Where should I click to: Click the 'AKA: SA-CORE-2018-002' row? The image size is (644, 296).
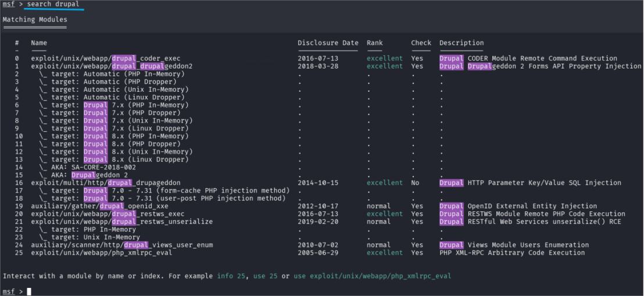point(88,168)
